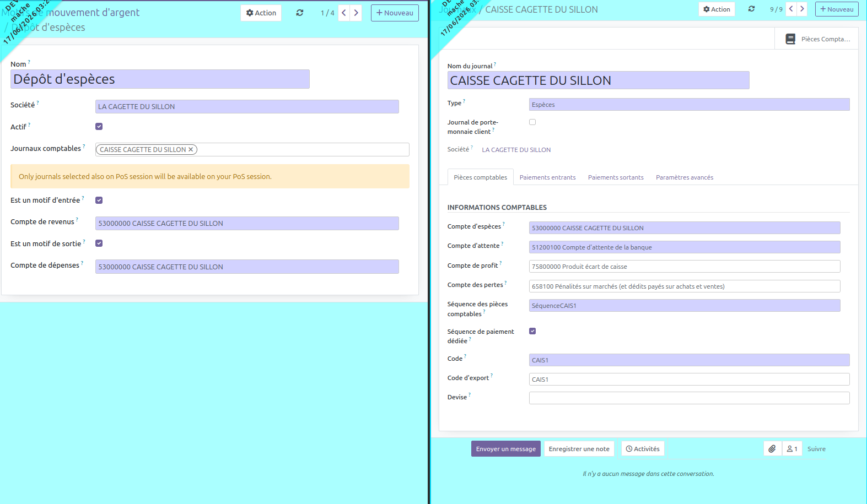Open Type dropdown showing Espèces
This screenshot has height=504, width=867.
point(689,105)
